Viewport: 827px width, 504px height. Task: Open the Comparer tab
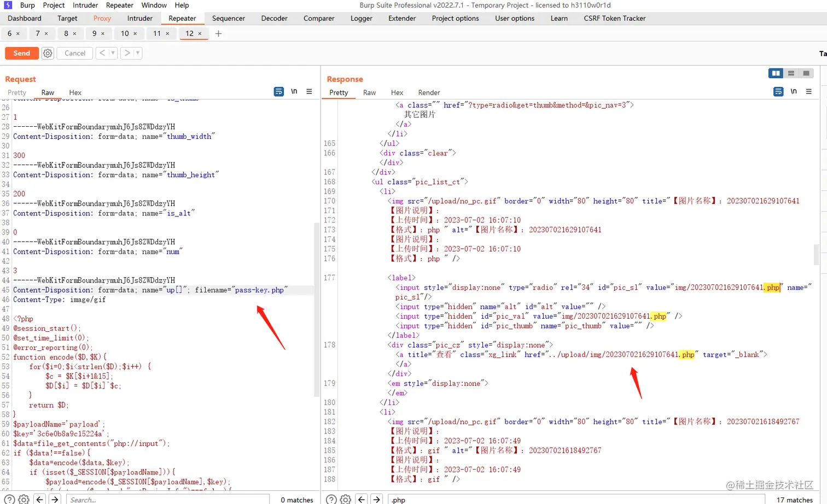(319, 18)
